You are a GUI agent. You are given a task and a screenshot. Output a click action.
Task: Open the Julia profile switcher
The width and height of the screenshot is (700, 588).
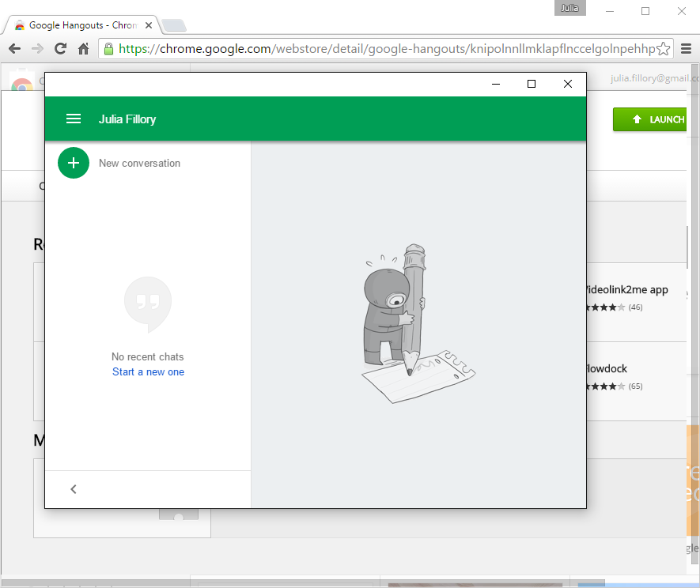pyautogui.click(x=570, y=9)
